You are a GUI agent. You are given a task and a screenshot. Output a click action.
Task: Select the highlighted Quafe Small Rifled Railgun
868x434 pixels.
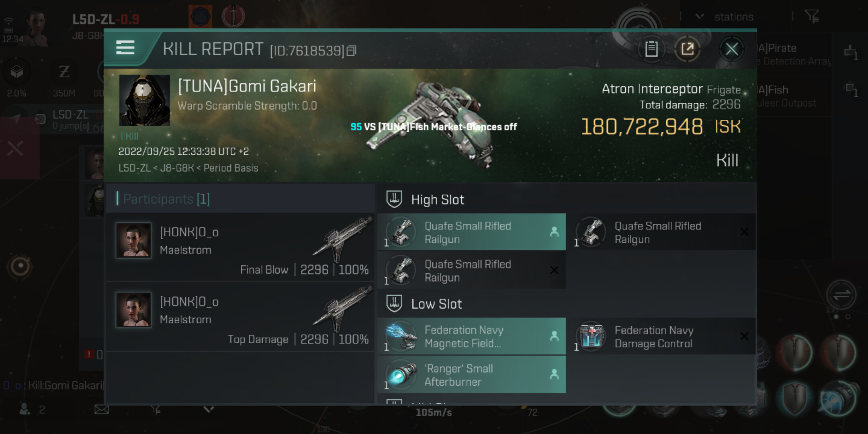pyautogui.click(x=471, y=232)
